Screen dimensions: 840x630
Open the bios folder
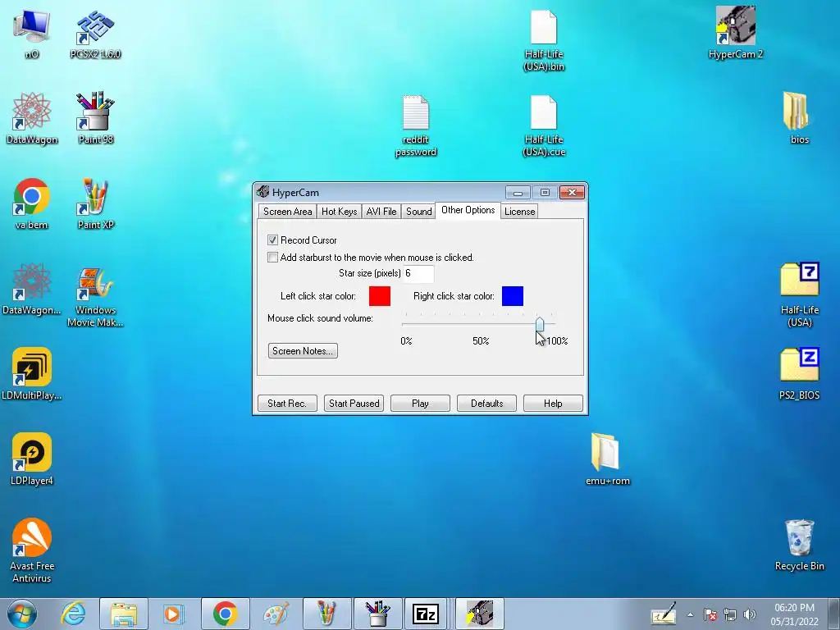(x=799, y=118)
